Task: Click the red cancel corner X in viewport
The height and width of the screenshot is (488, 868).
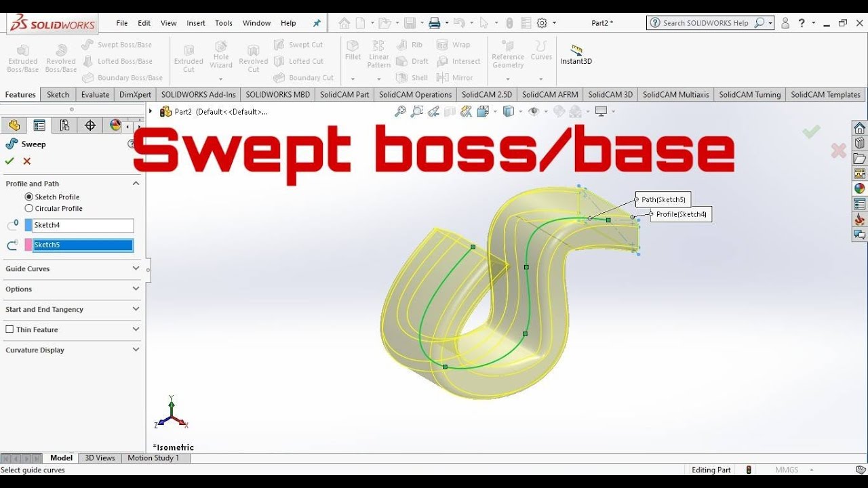Action: pyautogui.click(x=839, y=150)
